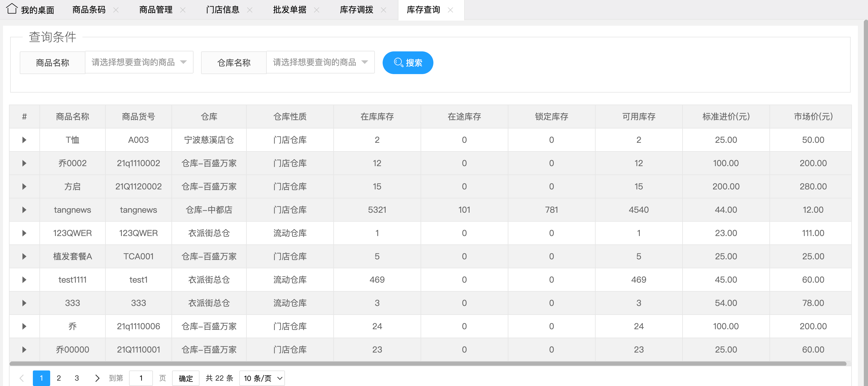Click the 商品货号 column header

[x=139, y=117]
